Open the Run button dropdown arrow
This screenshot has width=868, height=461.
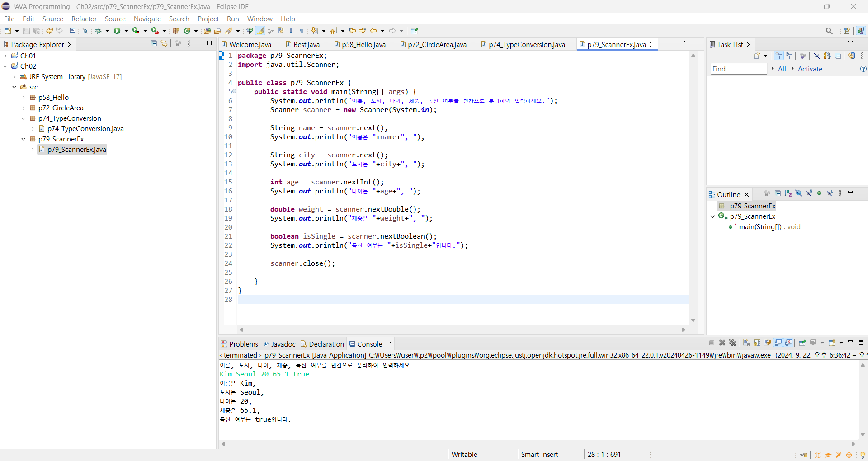click(126, 31)
